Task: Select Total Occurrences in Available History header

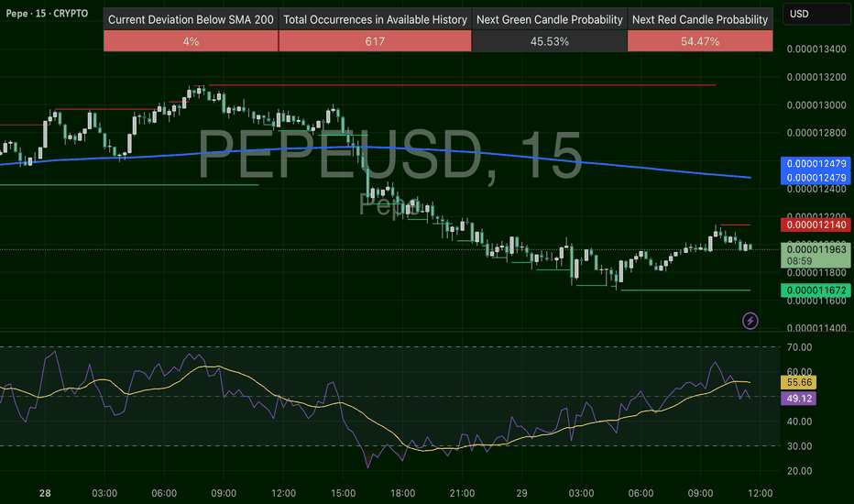Action: pos(375,19)
